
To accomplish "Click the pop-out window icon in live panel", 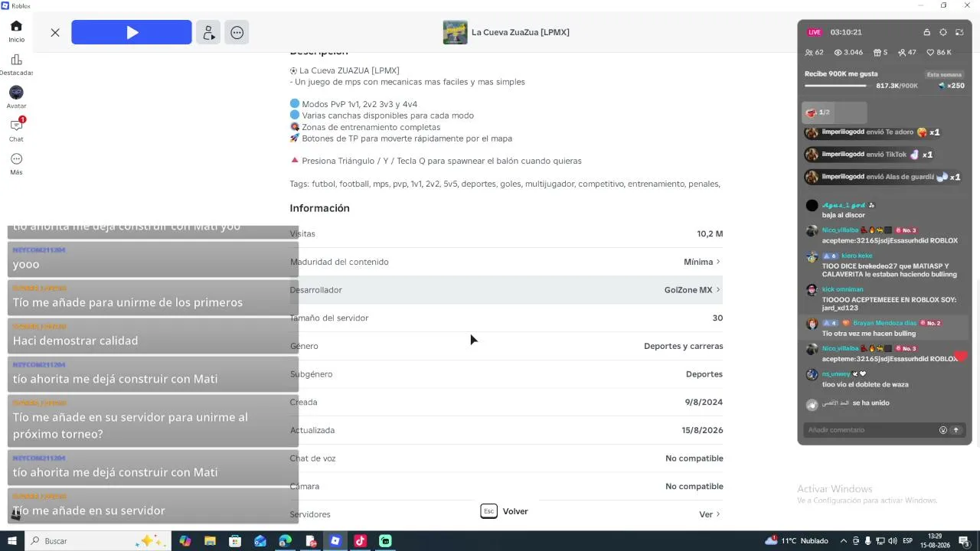I will tap(959, 32).
